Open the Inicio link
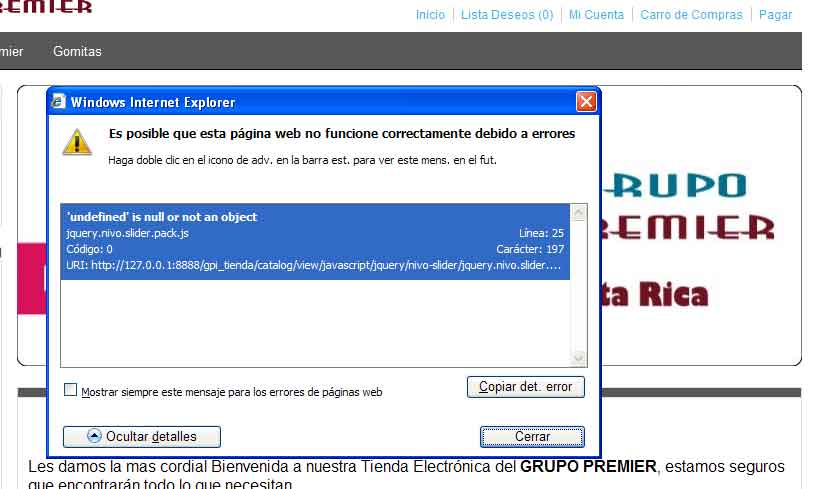 (x=430, y=15)
